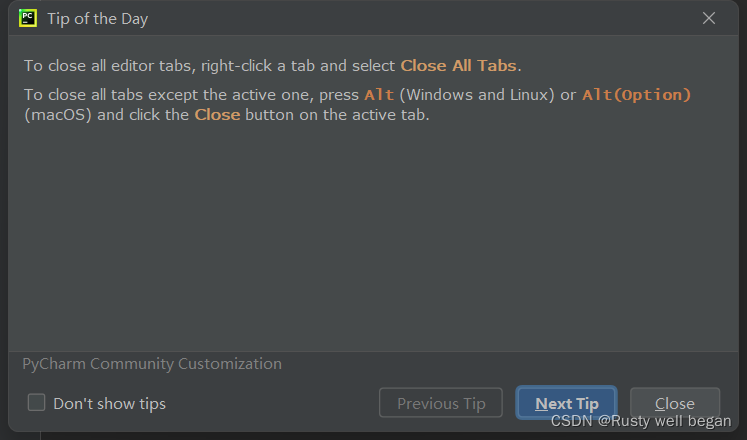Click the highlighted "Close All Tabs" text
747x440 pixels.
tap(458, 66)
